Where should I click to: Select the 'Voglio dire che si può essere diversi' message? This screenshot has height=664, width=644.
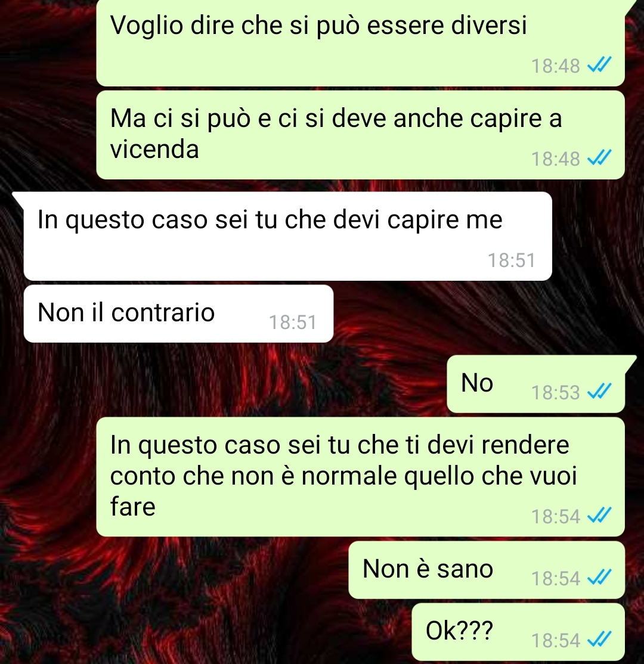click(361, 42)
